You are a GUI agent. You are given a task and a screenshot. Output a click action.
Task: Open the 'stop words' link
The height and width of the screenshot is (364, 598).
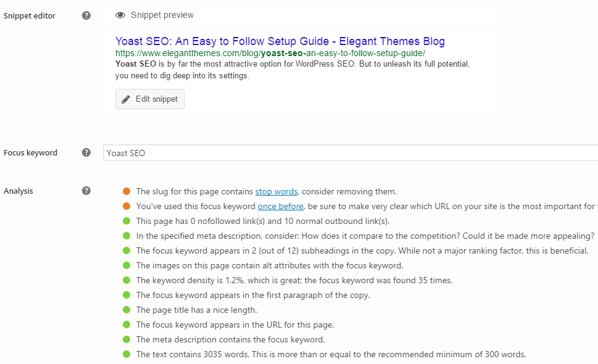point(276,191)
